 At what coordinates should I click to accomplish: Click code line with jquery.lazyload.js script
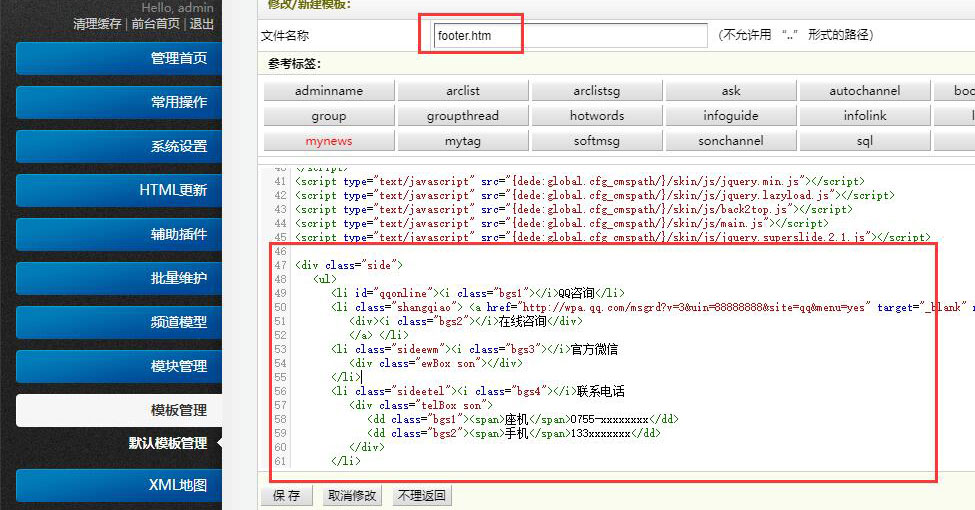click(594, 195)
